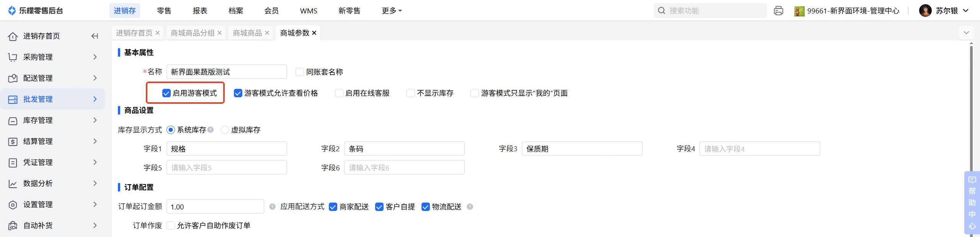Screen dimensions: 980x237
Task: Click the user avatar for 苏尔银
Action: (x=925, y=11)
